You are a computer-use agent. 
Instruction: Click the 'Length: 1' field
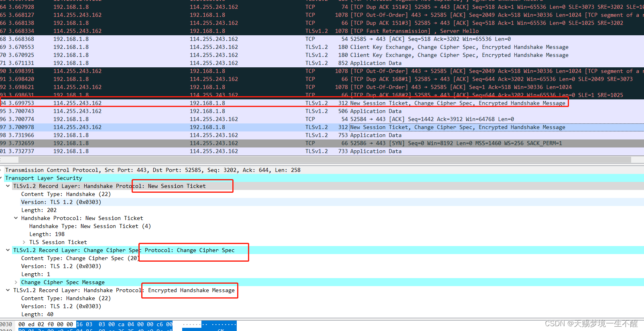[36, 274]
